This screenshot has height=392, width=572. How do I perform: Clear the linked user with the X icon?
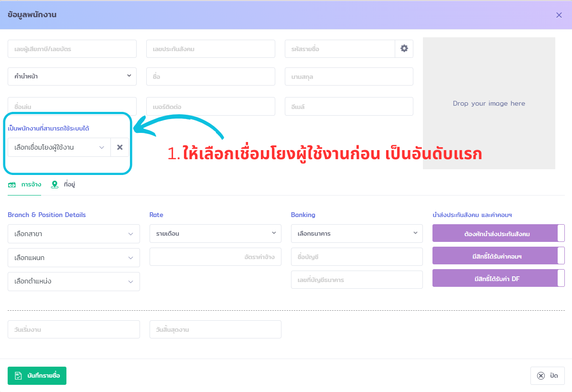pos(119,147)
